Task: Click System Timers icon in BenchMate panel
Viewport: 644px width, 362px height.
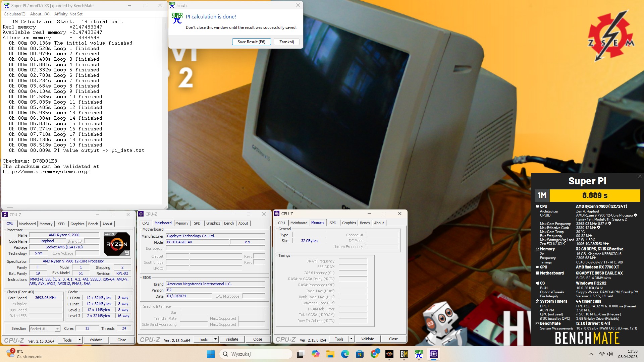Action: click(x=537, y=301)
